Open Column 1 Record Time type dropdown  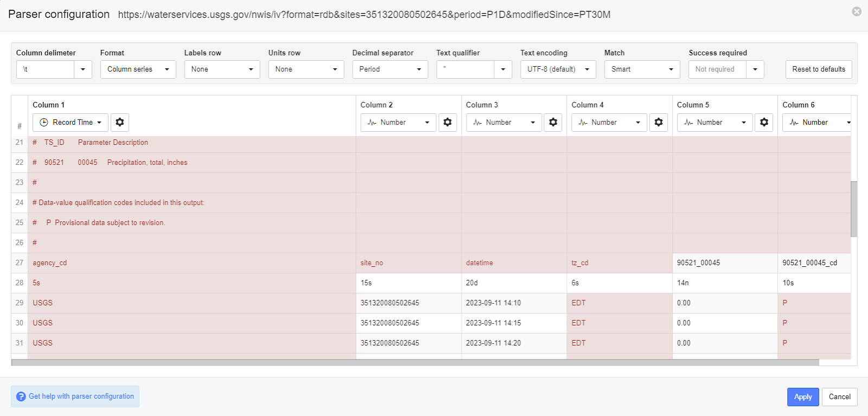(x=71, y=123)
